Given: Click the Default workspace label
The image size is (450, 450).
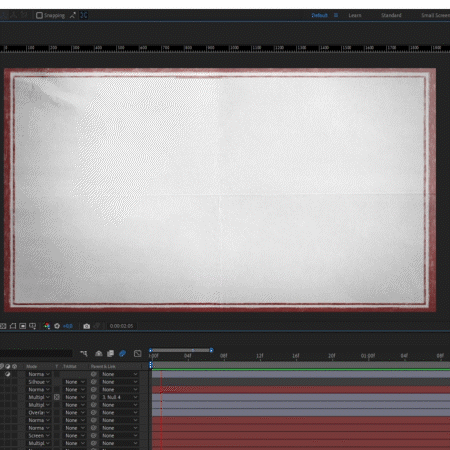Looking at the screenshot, I should (x=319, y=15).
